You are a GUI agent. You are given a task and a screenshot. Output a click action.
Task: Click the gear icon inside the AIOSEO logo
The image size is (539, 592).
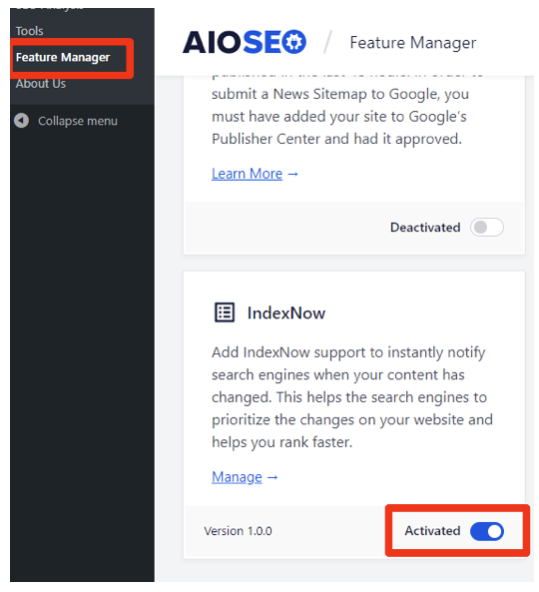click(x=294, y=42)
